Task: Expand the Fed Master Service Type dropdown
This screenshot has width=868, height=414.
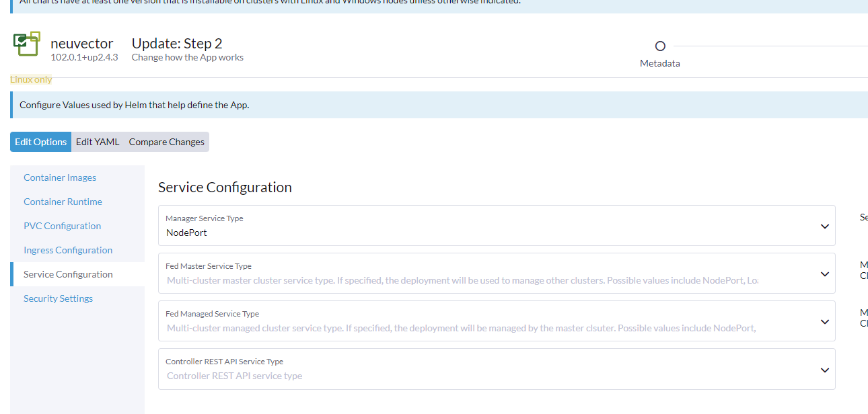Action: click(x=824, y=274)
